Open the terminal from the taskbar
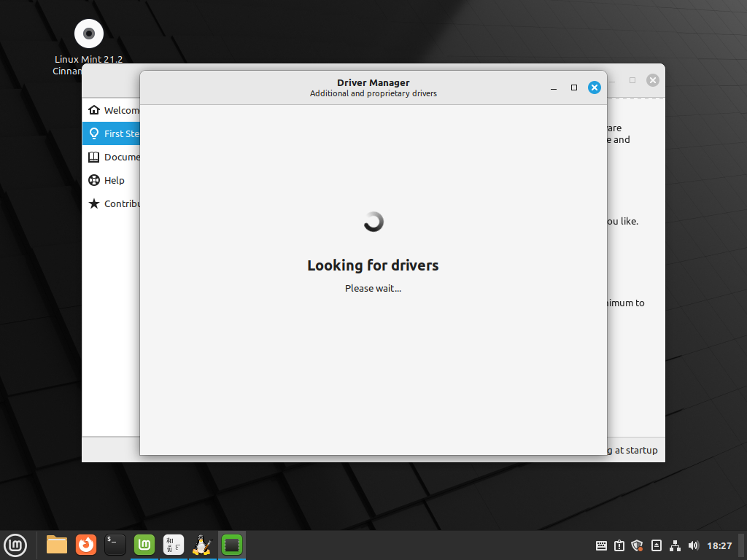Image resolution: width=747 pixels, height=560 pixels. 115,545
